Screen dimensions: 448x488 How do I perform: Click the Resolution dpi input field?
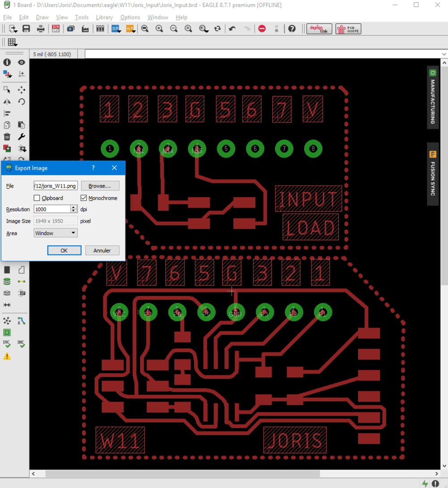(52, 209)
